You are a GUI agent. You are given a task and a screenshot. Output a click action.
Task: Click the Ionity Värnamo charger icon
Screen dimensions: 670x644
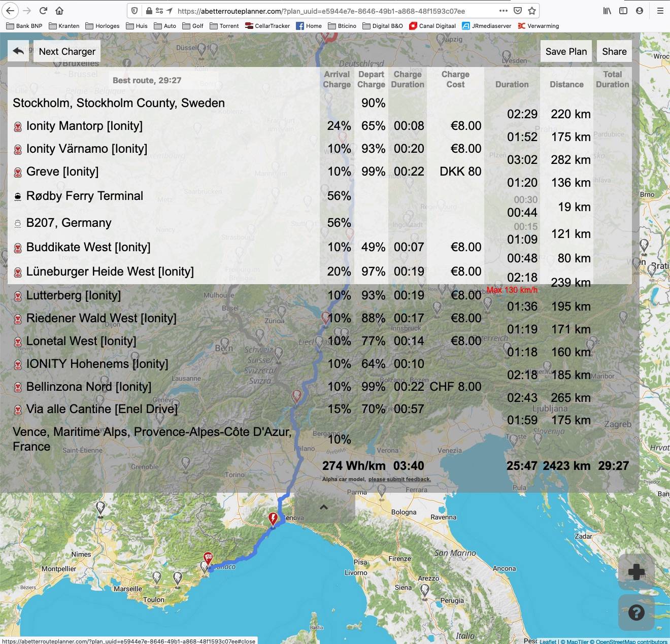point(18,150)
